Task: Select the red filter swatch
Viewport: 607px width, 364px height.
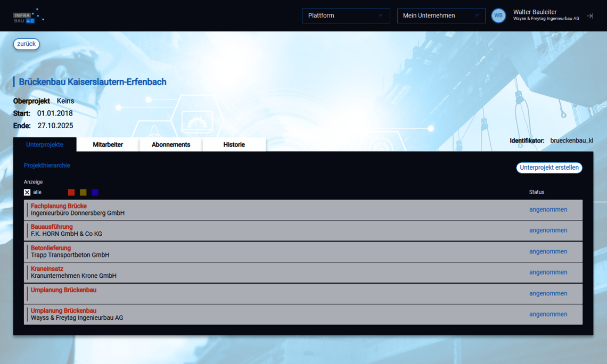Action: coord(71,192)
